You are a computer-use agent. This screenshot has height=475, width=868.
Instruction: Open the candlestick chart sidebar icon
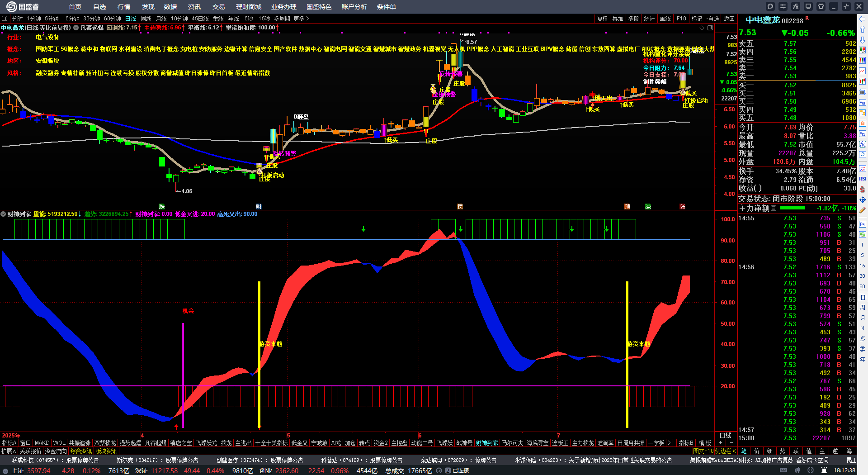click(x=863, y=81)
